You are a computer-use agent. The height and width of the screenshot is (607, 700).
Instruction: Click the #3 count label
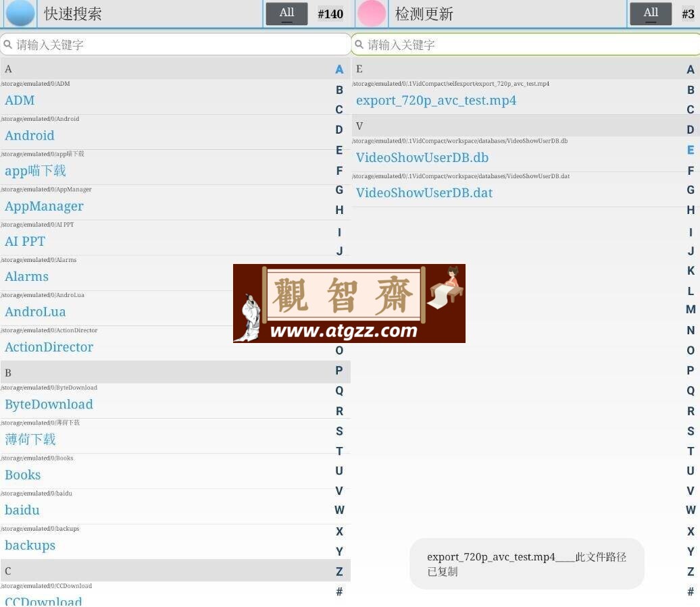coord(688,14)
